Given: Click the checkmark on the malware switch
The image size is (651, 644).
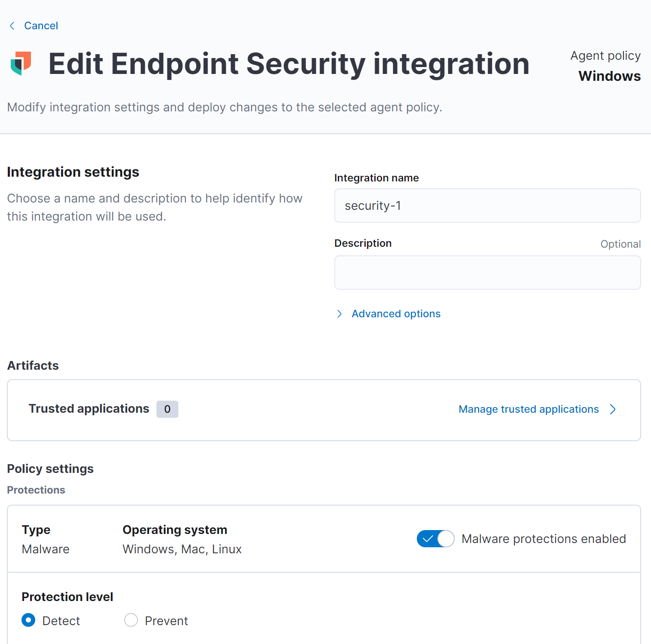Looking at the screenshot, I should (428, 539).
